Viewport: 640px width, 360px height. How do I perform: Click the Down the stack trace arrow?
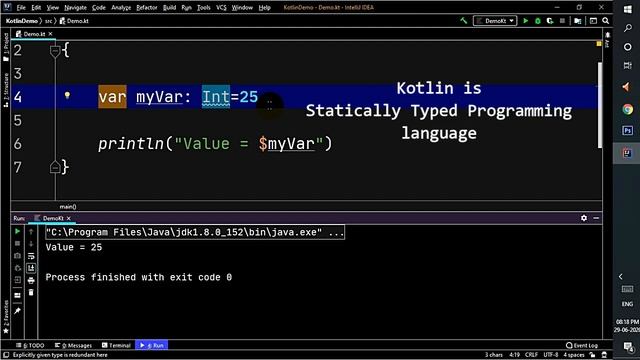point(31,244)
